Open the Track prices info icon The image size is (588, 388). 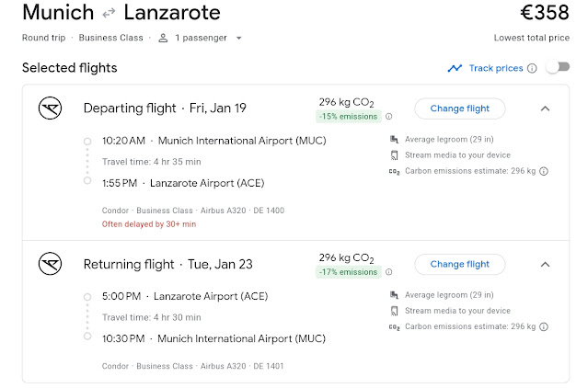(x=532, y=68)
